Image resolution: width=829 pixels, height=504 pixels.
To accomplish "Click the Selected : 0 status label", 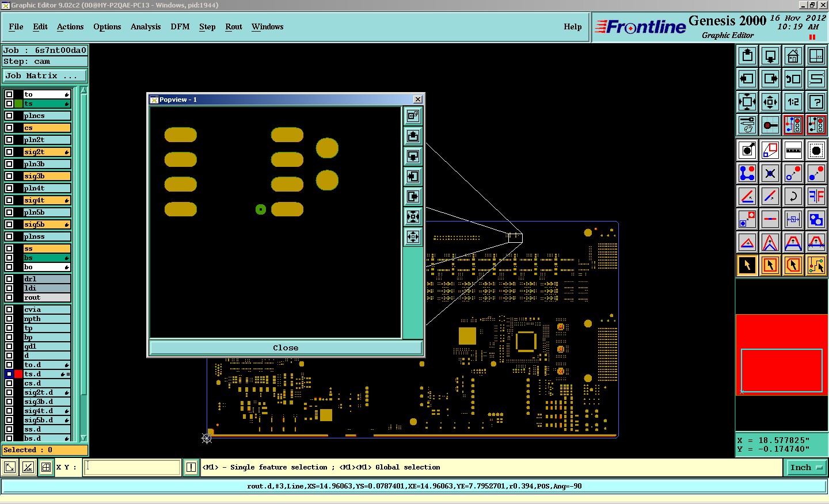I will (45, 450).
